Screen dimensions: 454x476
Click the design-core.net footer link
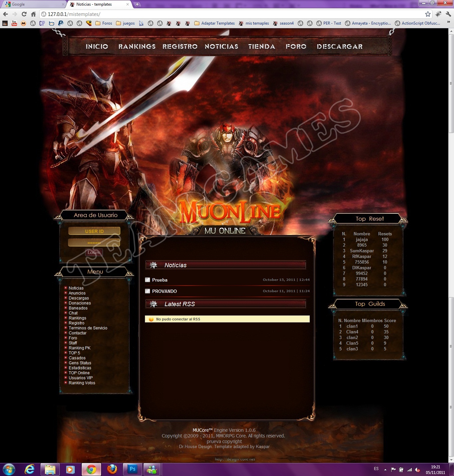pos(235,459)
